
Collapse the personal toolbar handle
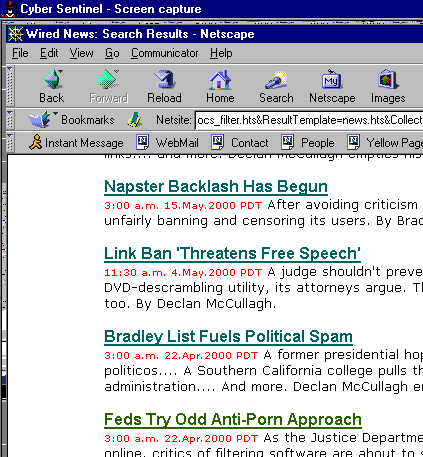tap(10, 143)
